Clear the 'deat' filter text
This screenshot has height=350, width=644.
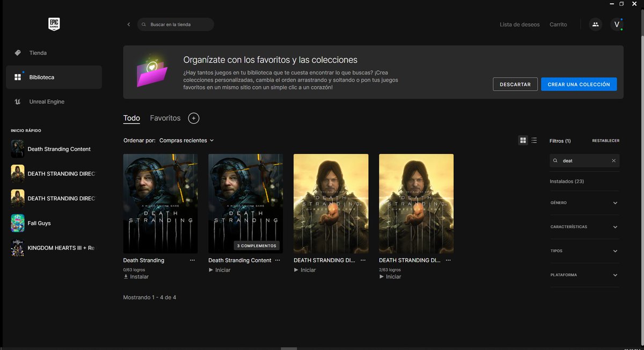[613, 161]
